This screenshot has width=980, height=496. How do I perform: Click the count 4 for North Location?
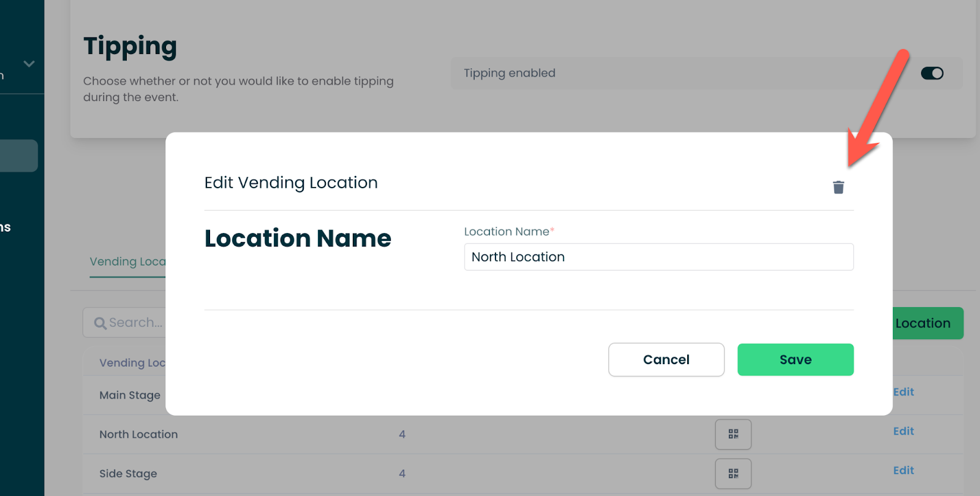pyautogui.click(x=402, y=435)
